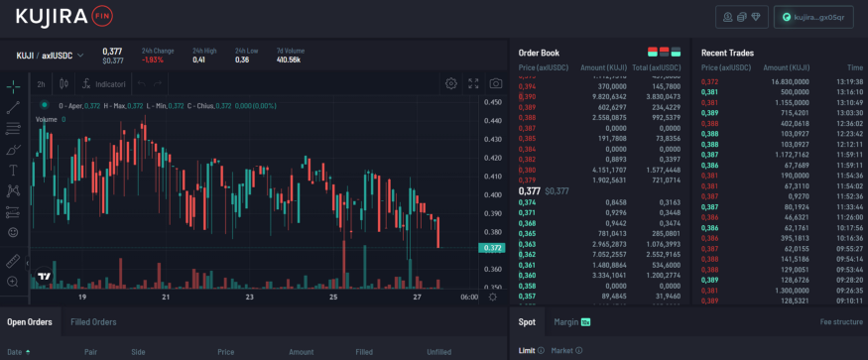Open chart settings gear in top toolbar
The width and height of the screenshot is (868, 360).
click(451, 83)
